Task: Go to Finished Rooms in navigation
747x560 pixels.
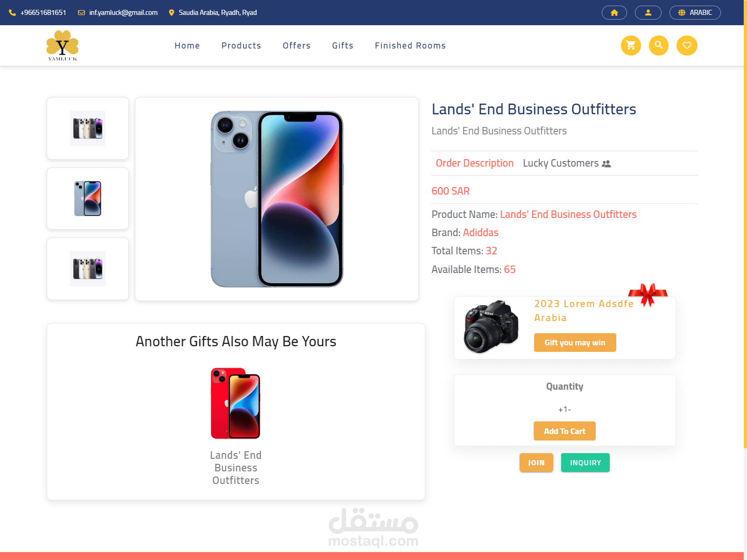Action: (410, 45)
